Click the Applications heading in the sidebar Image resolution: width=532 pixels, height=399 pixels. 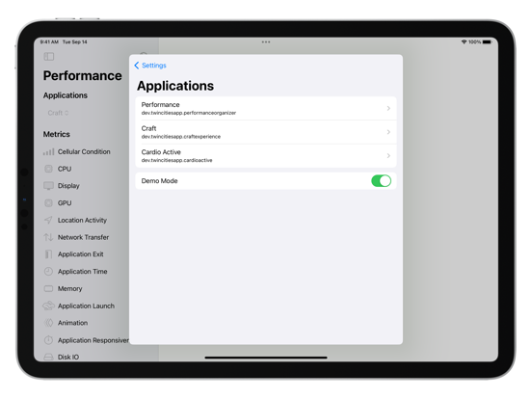[66, 95]
